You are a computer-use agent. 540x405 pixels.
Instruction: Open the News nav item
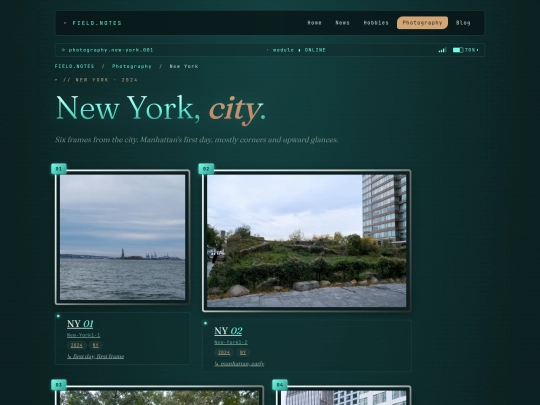342,23
